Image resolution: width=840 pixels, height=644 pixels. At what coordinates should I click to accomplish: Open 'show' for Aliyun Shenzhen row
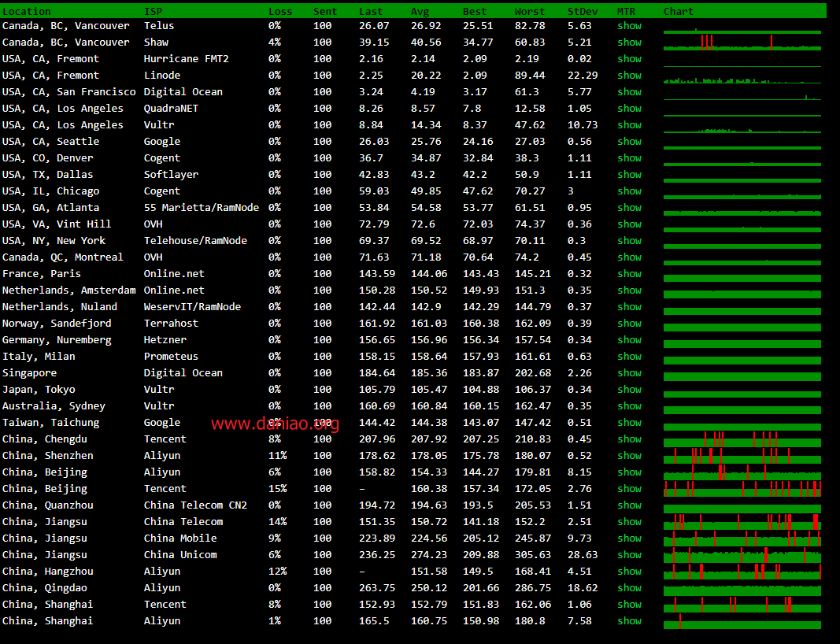coord(629,456)
